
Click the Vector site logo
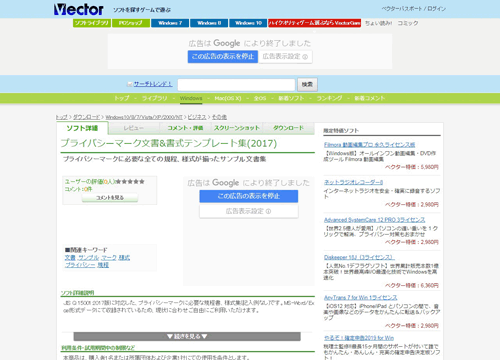coord(79,9)
